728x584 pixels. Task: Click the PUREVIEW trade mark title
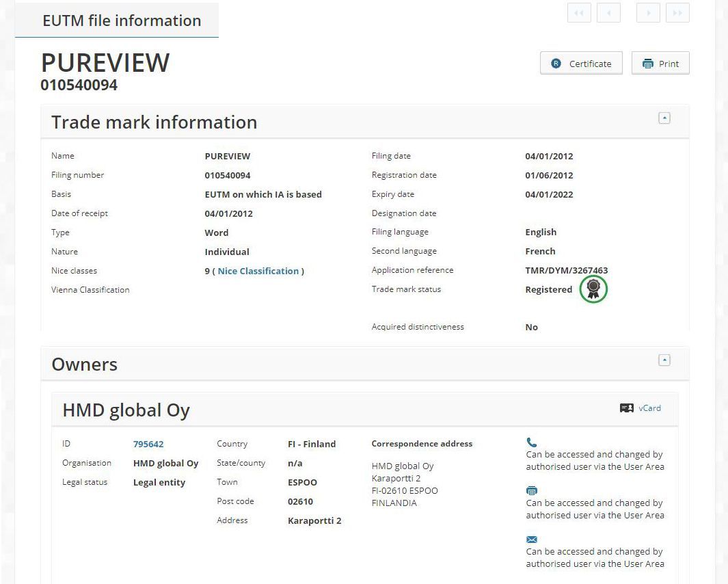(105, 63)
